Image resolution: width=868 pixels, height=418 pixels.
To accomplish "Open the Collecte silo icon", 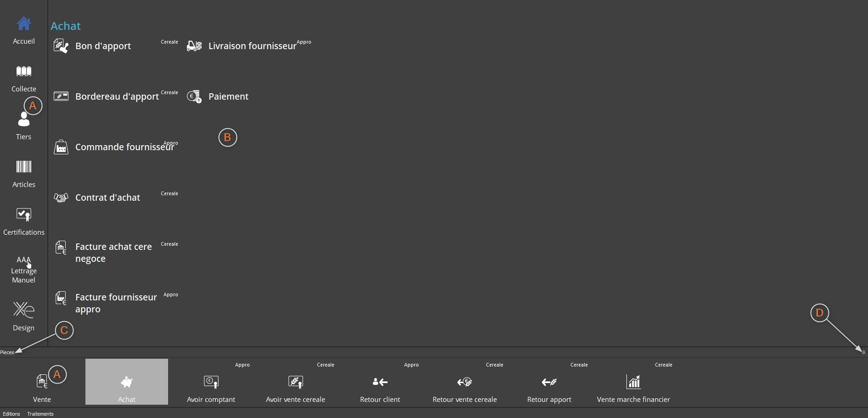I will tap(24, 72).
